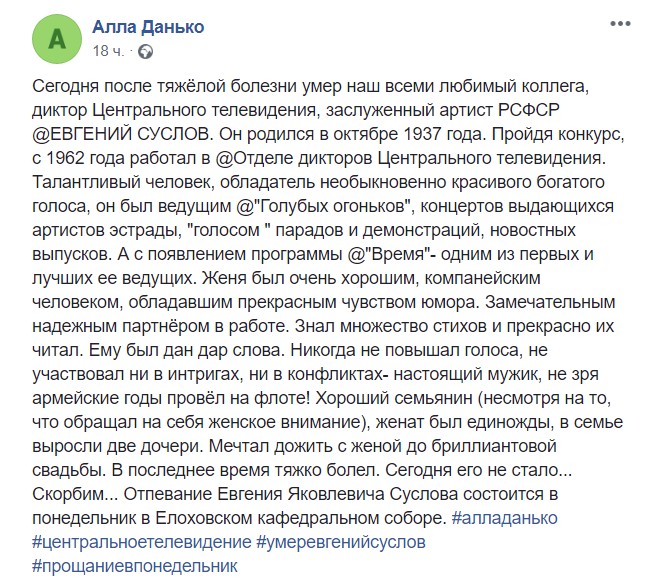Click the globe public-privacy icon
664x588 pixels.
click(x=146, y=52)
